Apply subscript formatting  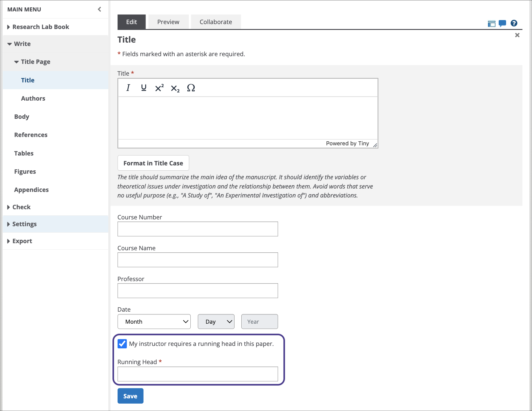pos(175,89)
